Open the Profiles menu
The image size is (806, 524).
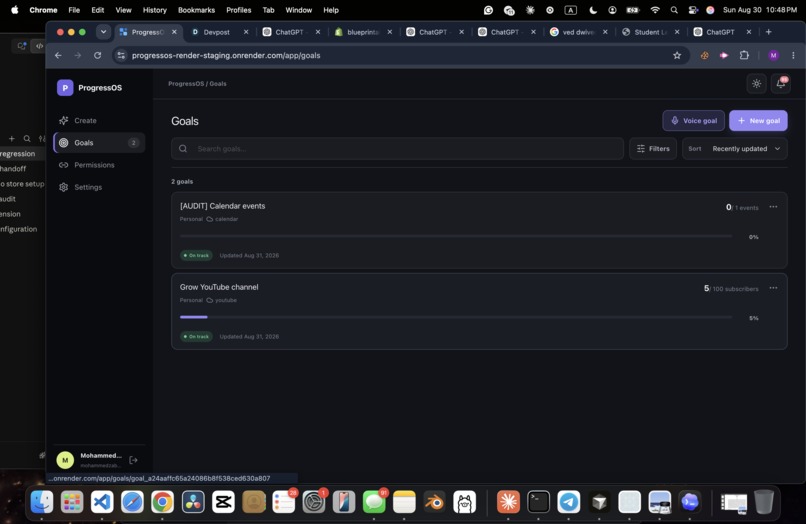point(239,10)
